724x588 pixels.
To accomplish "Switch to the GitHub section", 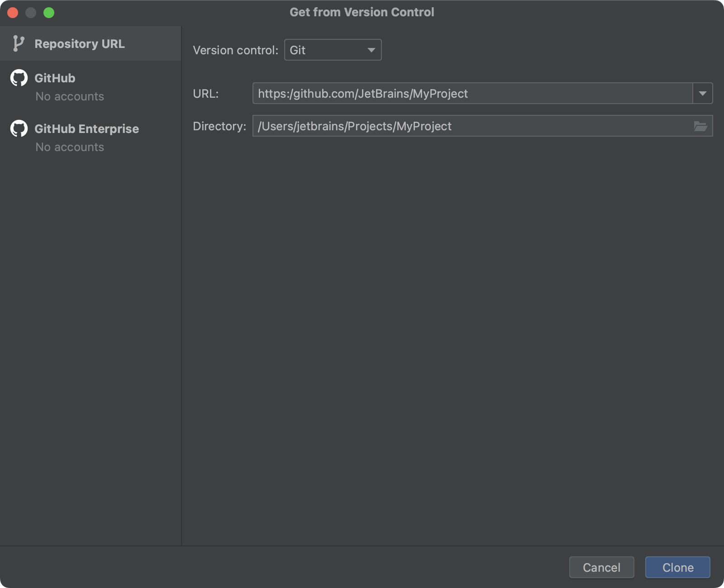I will click(x=55, y=78).
